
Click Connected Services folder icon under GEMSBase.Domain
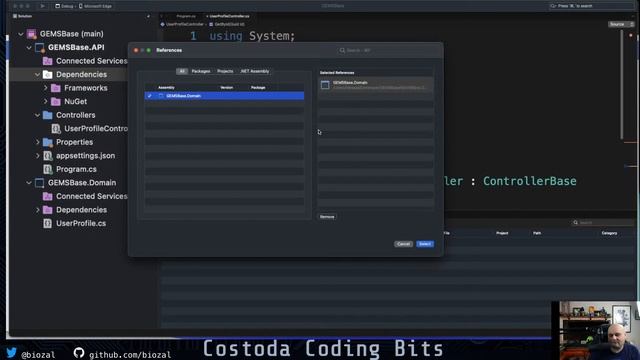point(47,196)
